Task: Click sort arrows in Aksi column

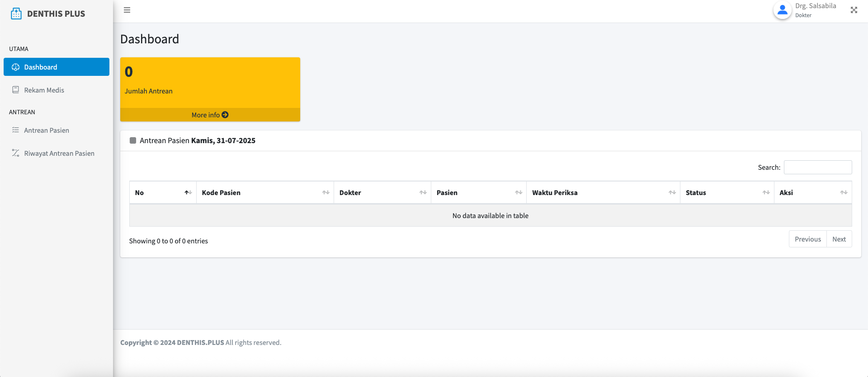Action: [844, 192]
